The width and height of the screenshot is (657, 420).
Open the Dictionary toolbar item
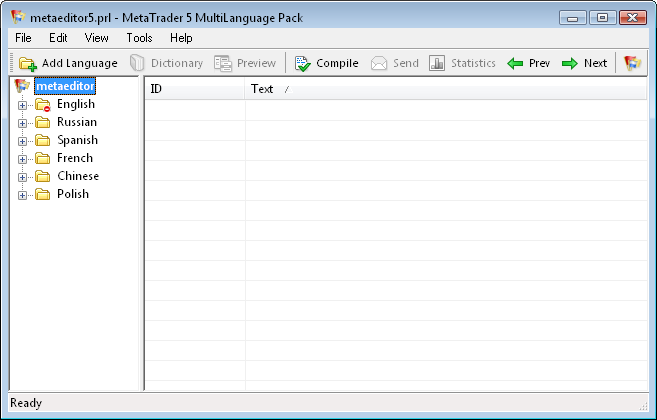tap(166, 63)
